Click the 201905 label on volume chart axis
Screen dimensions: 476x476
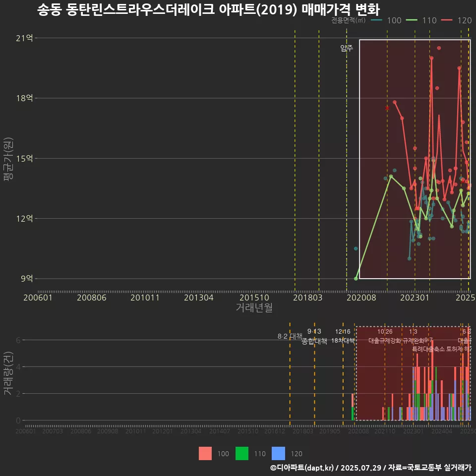tap(330, 431)
